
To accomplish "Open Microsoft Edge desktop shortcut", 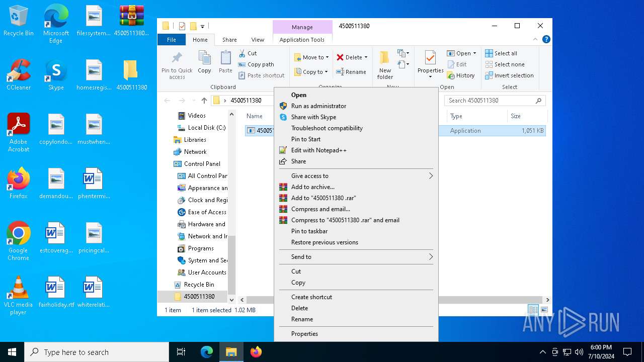I will pos(56,24).
